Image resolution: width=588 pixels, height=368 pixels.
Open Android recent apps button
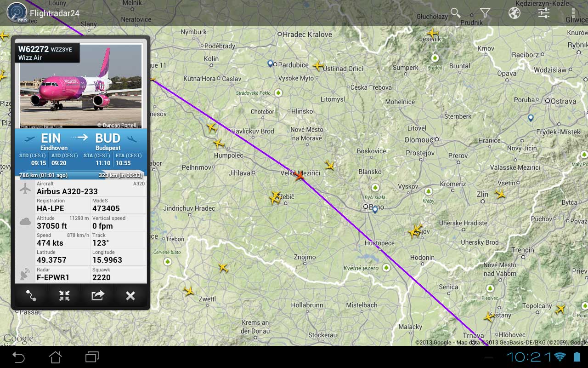click(92, 357)
